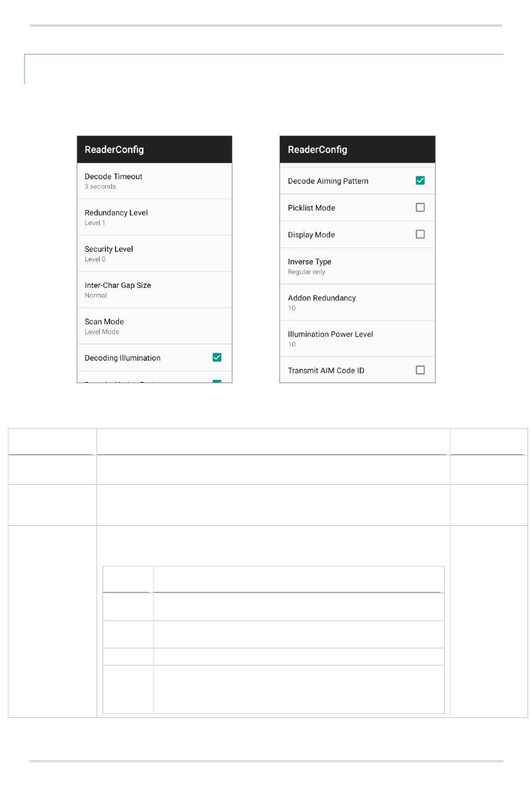Toggle the Decoding Illumination checkbox
Image resolution: width=532 pixels, height=788 pixels.
(217, 357)
